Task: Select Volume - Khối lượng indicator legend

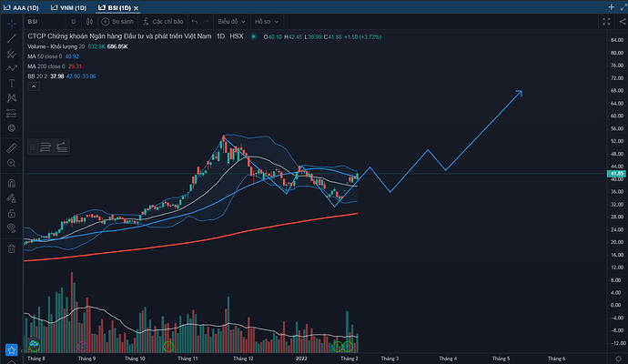Action: pyautogui.click(x=56, y=46)
